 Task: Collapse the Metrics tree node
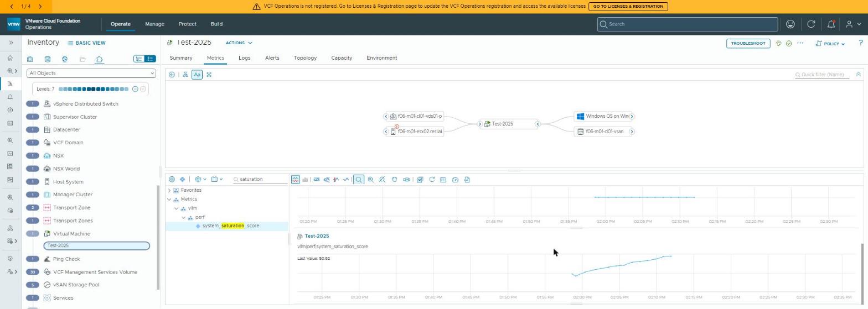tap(169, 200)
